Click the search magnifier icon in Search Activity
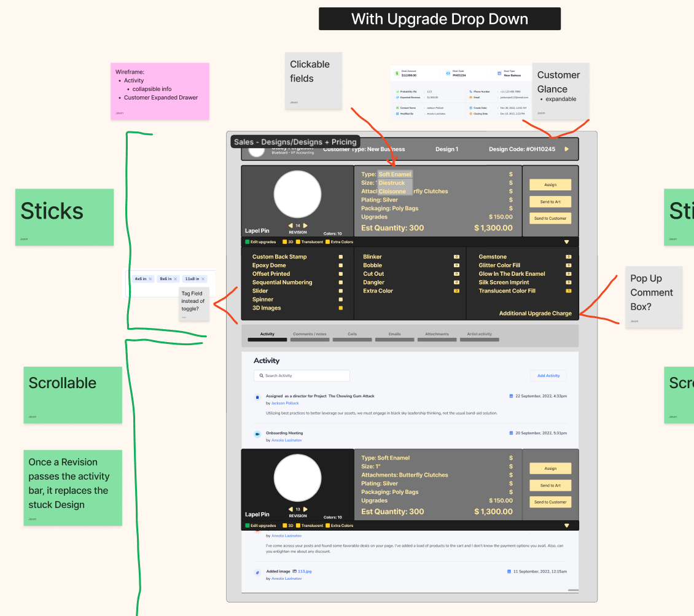This screenshot has width=694, height=616. point(262,376)
